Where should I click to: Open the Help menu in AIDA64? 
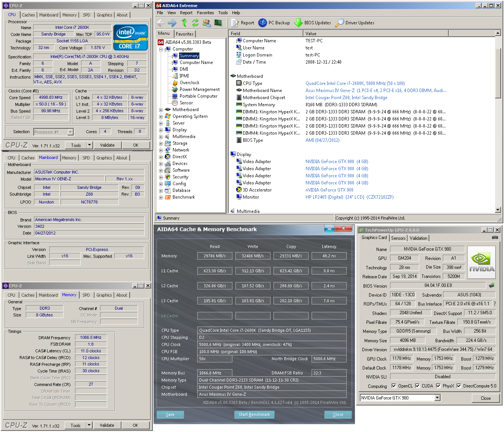[236, 13]
